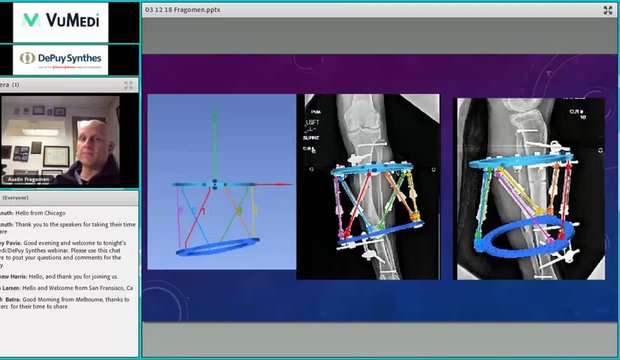
Task: Select the Hello from Chicago chat message
Action: [x=33, y=213]
